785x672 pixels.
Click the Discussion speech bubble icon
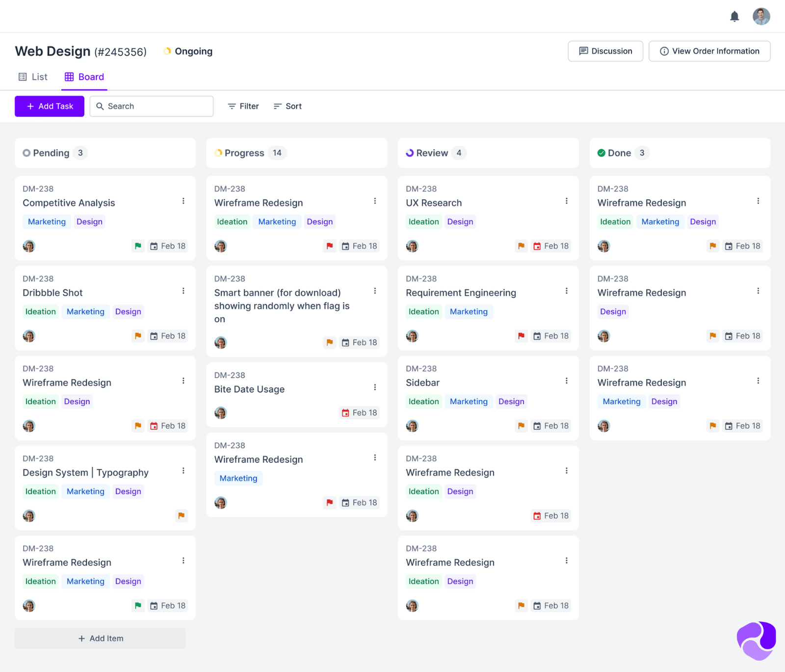pyautogui.click(x=584, y=51)
